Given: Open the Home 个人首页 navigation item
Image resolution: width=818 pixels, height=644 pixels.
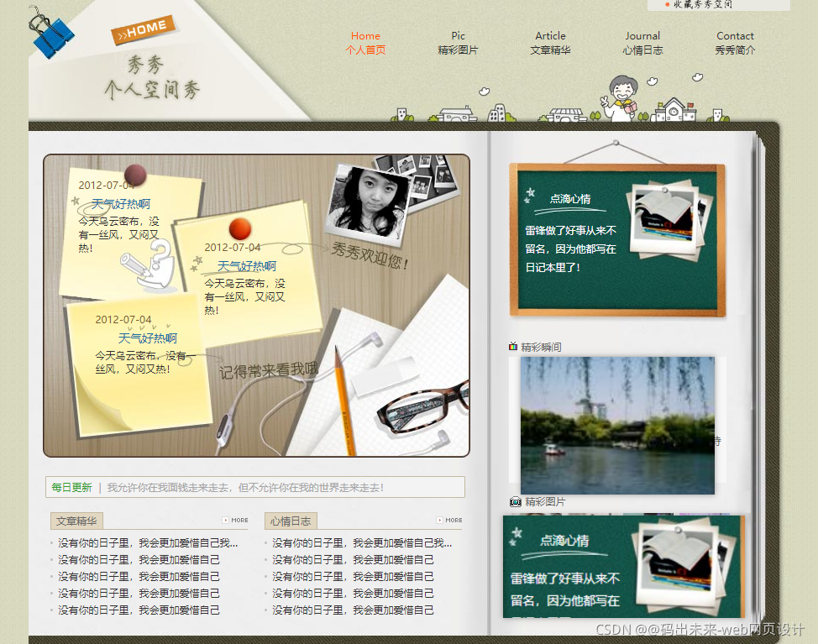Looking at the screenshot, I should point(365,43).
